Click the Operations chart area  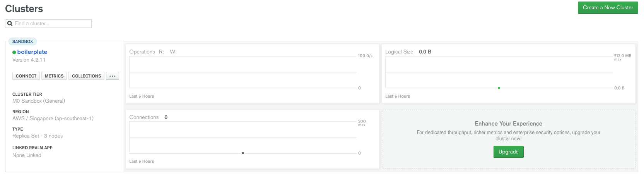243,72
